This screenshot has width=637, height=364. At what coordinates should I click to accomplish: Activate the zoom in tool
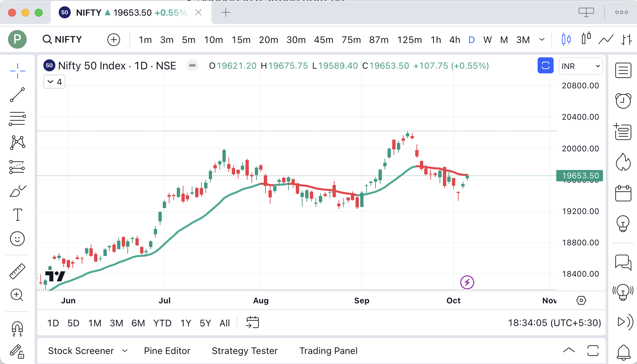[17, 295]
